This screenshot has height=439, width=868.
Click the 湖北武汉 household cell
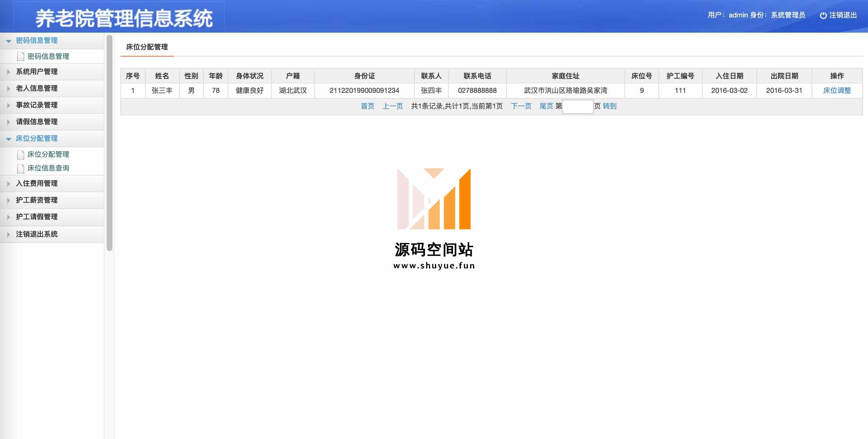293,90
